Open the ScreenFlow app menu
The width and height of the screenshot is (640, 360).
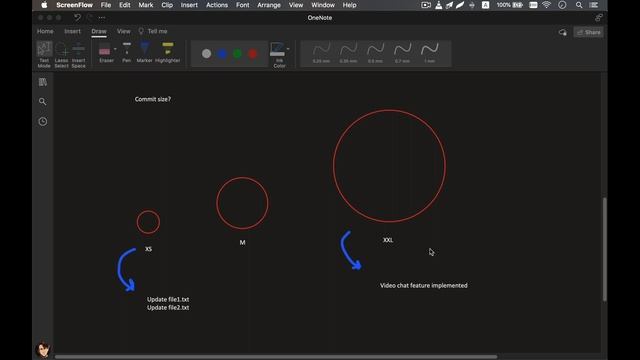74,5
